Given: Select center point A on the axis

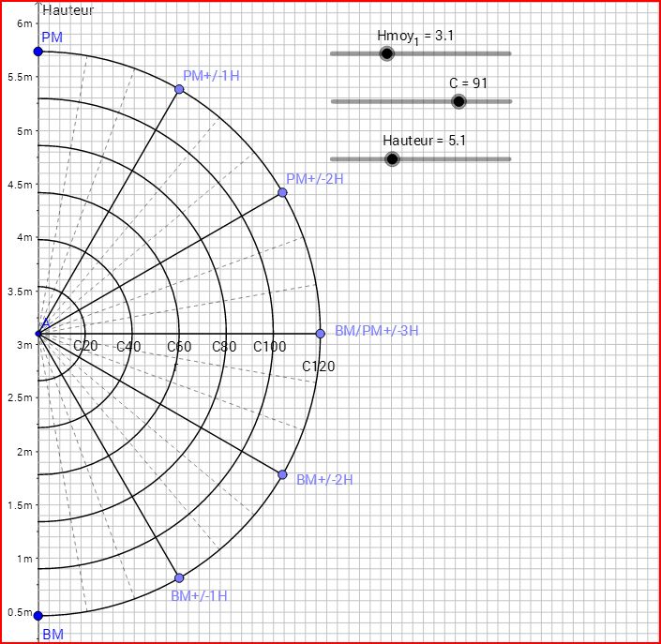Looking at the screenshot, I should coord(38,333).
